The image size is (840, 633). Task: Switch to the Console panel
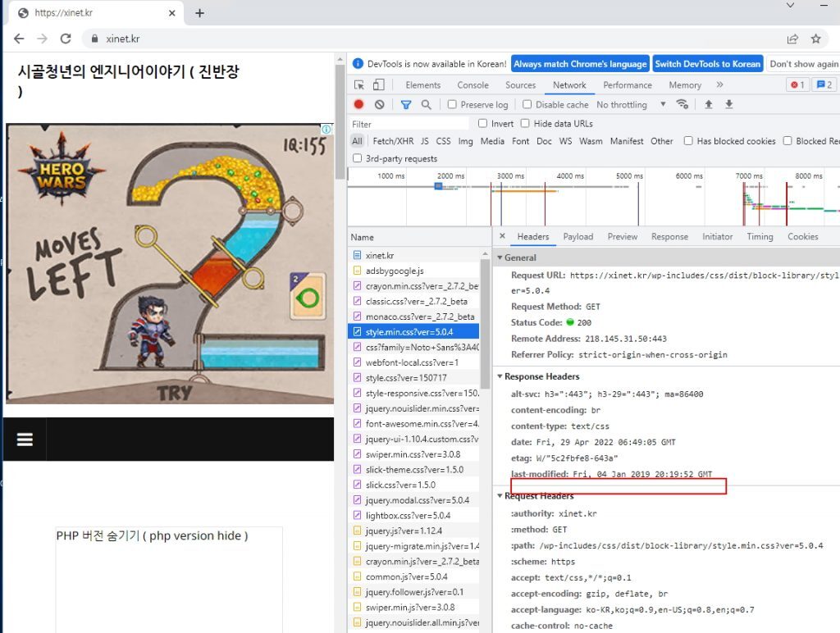click(x=472, y=85)
